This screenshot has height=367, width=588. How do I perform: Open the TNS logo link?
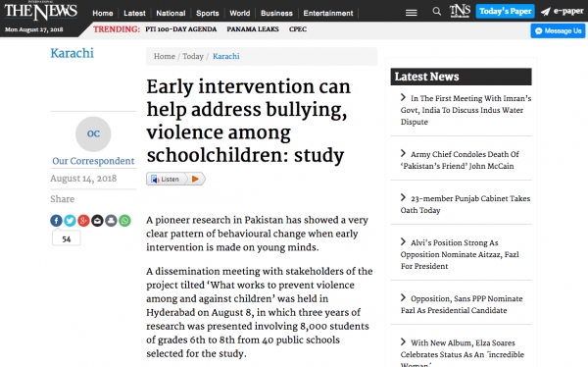tap(460, 11)
